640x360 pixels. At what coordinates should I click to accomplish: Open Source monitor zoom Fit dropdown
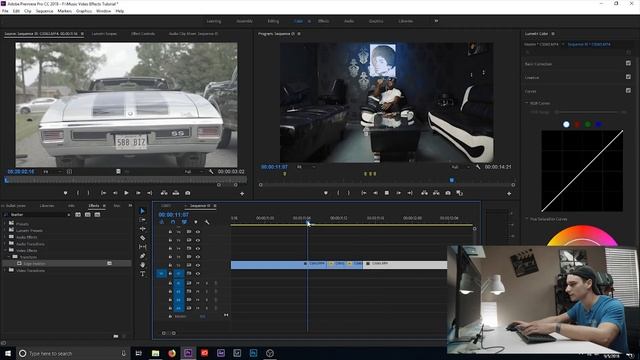pyautogui.click(x=53, y=172)
